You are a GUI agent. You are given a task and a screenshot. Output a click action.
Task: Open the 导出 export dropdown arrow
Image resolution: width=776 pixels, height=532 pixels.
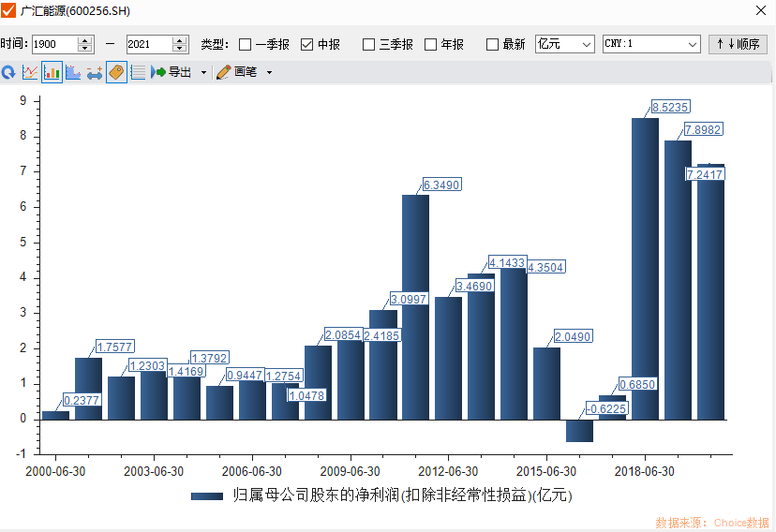tap(203, 73)
